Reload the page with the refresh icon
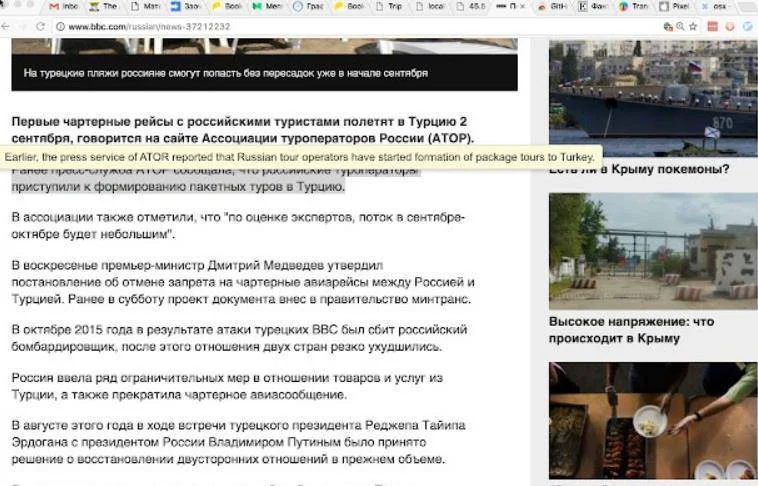 pos(41,27)
